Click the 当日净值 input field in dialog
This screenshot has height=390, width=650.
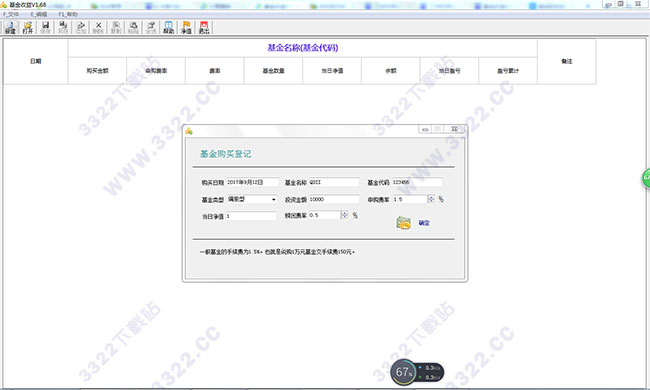(251, 216)
